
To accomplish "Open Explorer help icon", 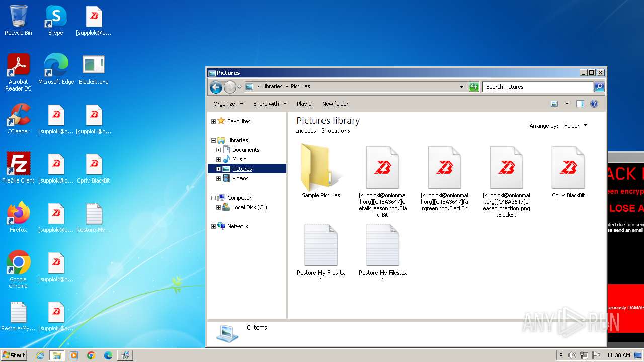I will coord(594,104).
